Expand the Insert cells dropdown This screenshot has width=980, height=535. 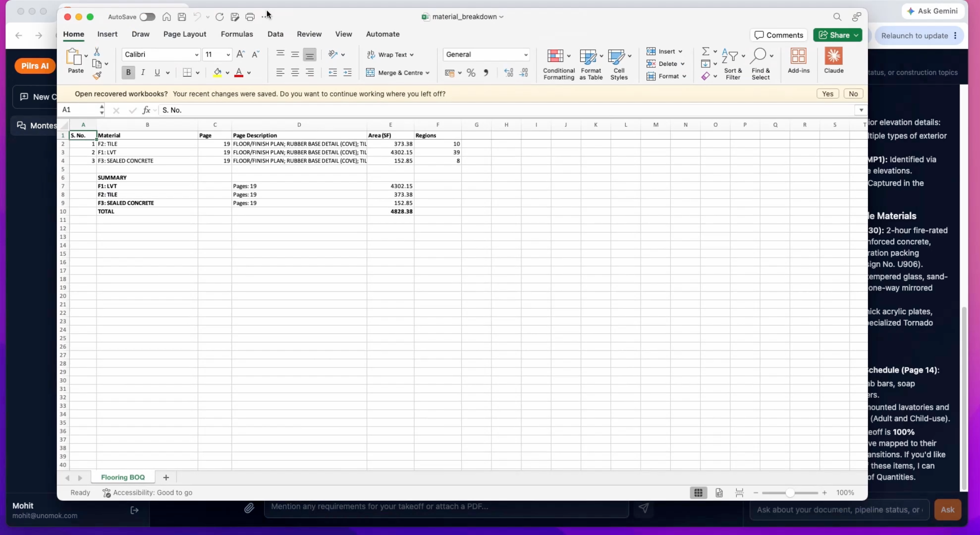coord(680,52)
